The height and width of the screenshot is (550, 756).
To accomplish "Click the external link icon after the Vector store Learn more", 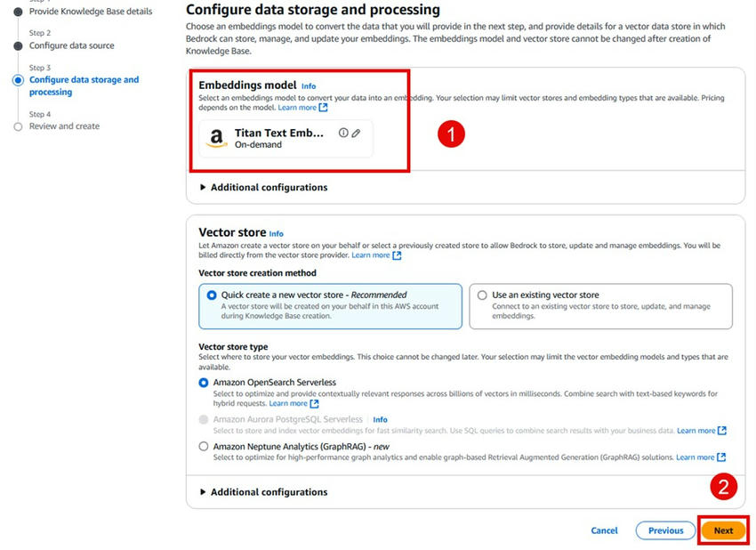I will (x=397, y=255).
